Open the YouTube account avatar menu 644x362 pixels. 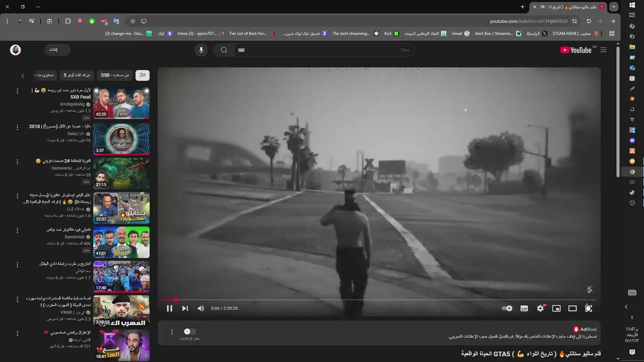click(16, 50)
